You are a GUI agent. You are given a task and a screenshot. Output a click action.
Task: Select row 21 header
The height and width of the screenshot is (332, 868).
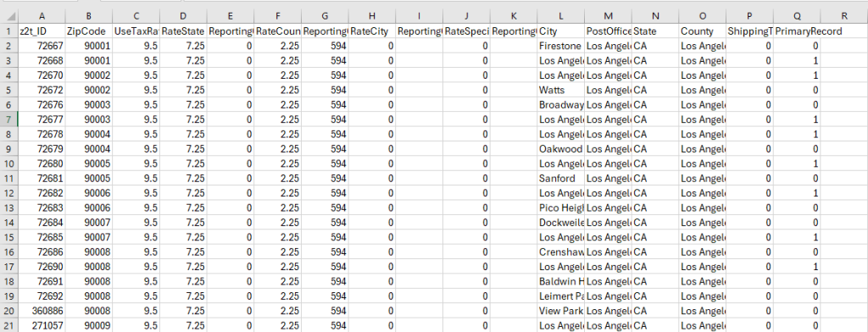coord(8,325)
